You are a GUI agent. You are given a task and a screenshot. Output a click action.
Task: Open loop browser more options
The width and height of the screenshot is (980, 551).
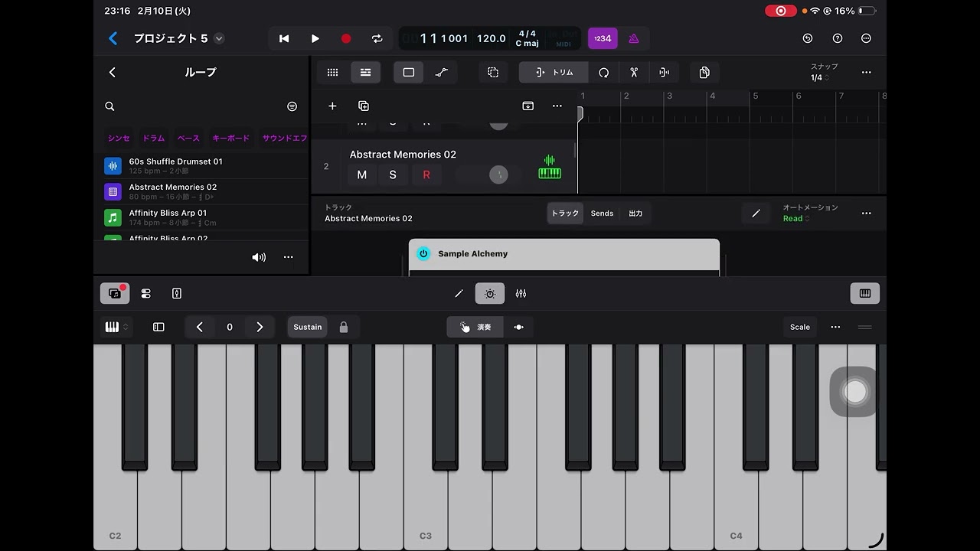(x=288, y=257)
